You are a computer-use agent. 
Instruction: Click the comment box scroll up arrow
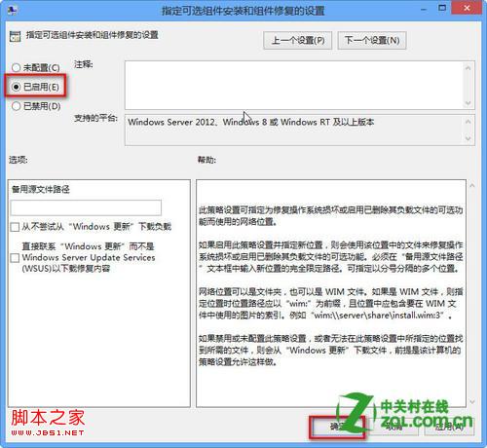[x=468, y=68]
